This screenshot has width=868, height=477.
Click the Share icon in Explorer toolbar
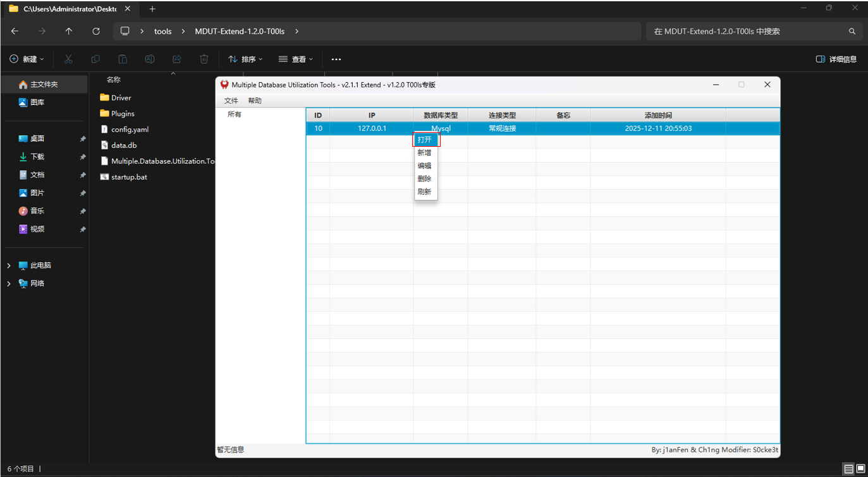(177, 59)
